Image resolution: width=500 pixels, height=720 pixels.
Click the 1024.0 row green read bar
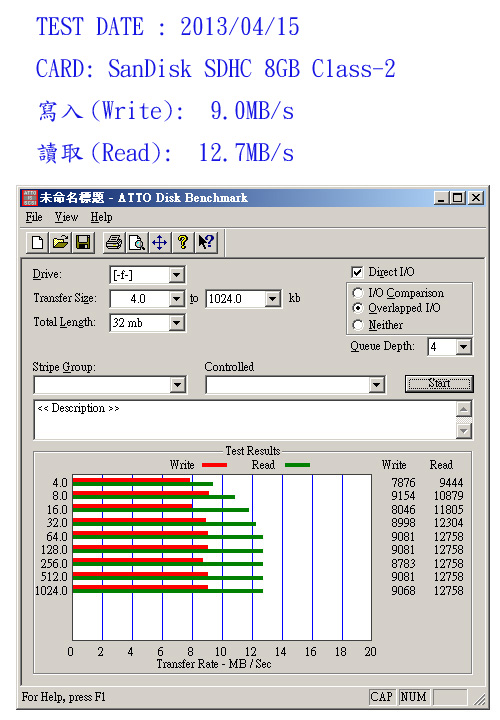point(168,591)
